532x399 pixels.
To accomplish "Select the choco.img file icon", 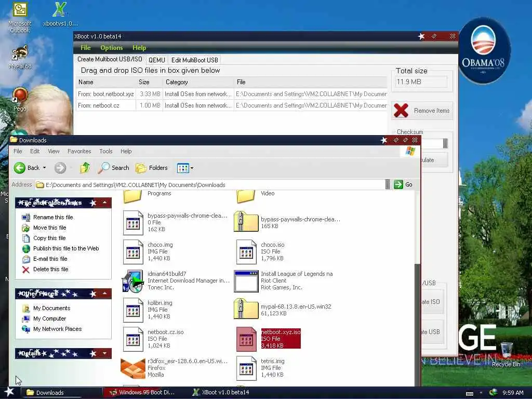I will (133, 252).
